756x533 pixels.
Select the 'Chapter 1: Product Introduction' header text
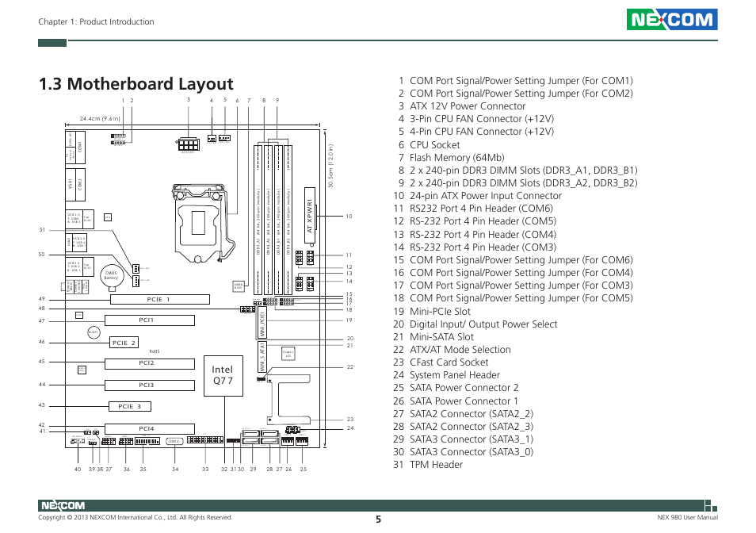point(96,21)
